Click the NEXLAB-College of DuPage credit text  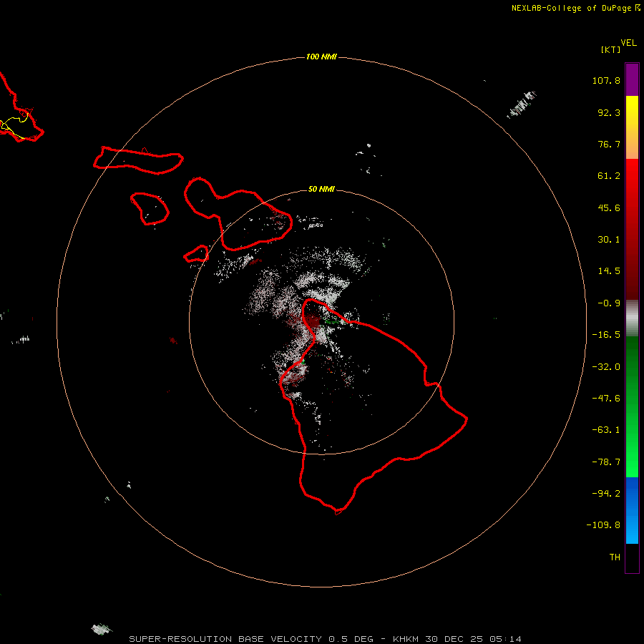click(576, 8)
